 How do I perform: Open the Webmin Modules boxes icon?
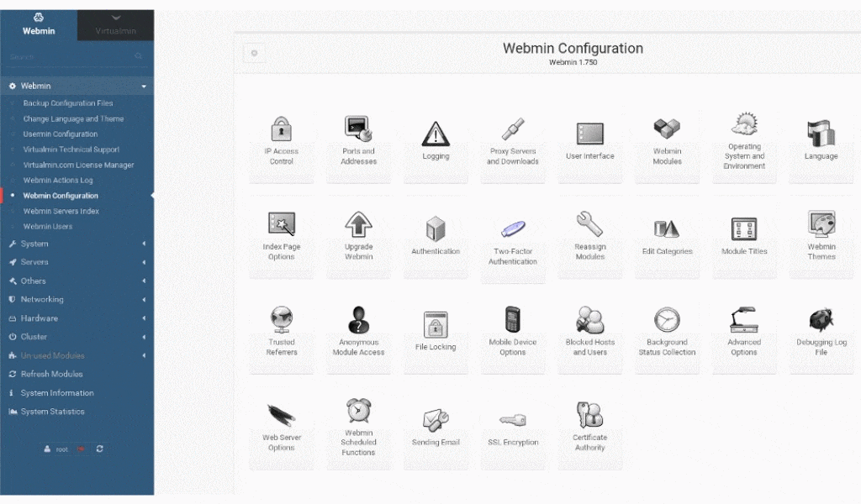(667, 129)
